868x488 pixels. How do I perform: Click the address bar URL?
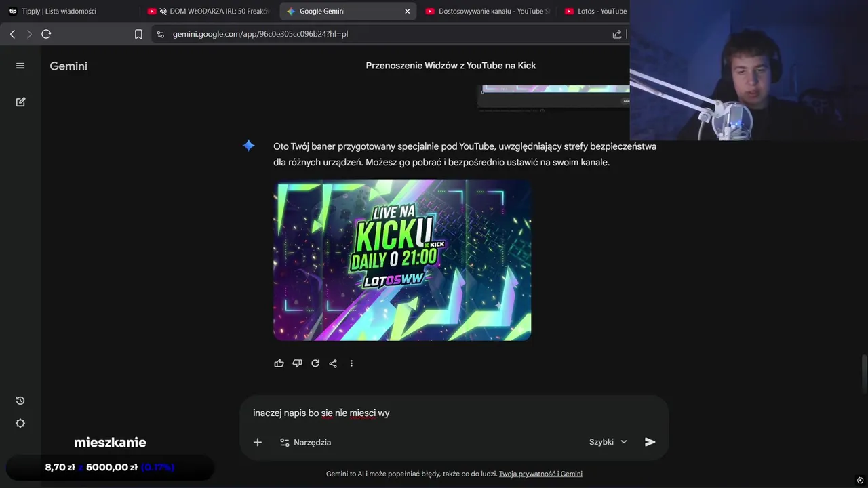coord(260,34)
